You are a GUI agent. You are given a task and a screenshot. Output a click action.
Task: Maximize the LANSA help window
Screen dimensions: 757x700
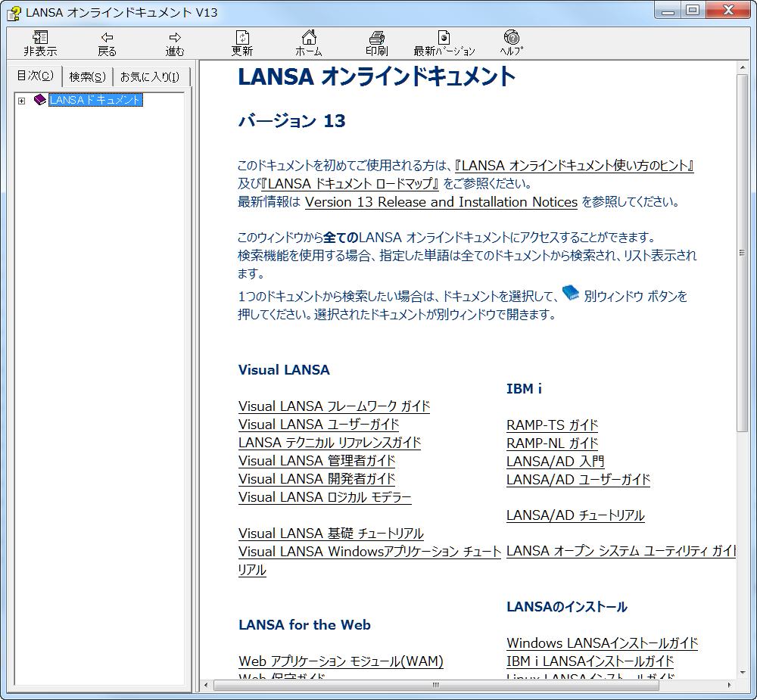pos(693,11)
